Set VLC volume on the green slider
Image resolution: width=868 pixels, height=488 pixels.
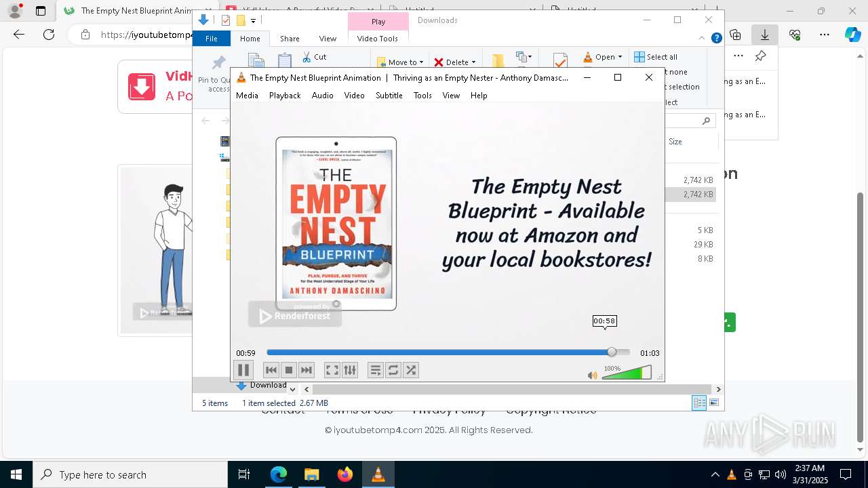627,373
